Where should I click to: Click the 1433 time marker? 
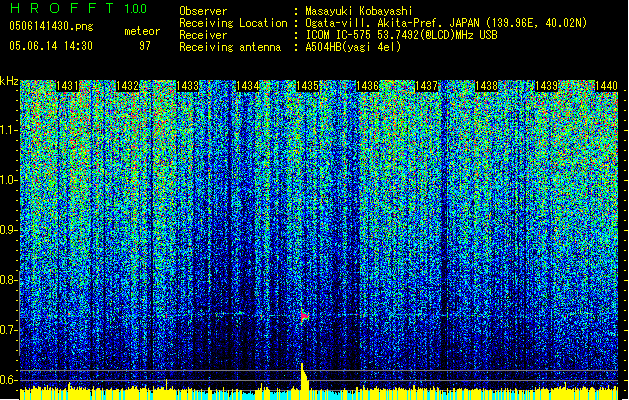tap(187, 86)
